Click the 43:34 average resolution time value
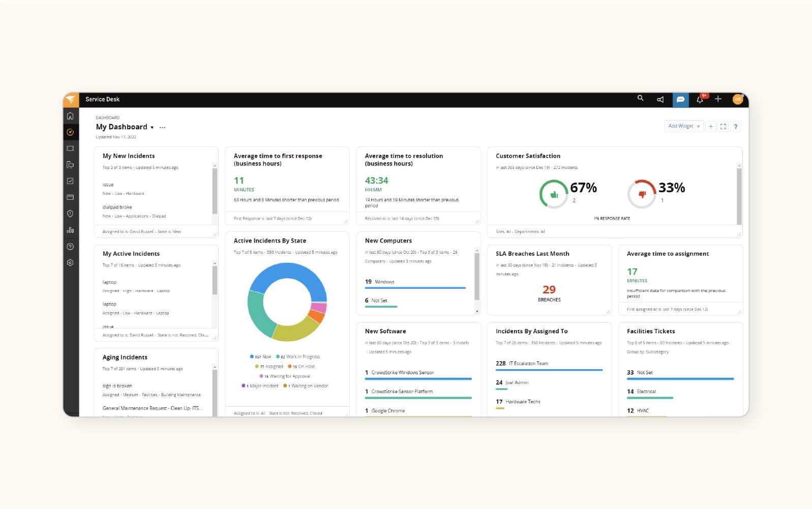 click(376, 181)
